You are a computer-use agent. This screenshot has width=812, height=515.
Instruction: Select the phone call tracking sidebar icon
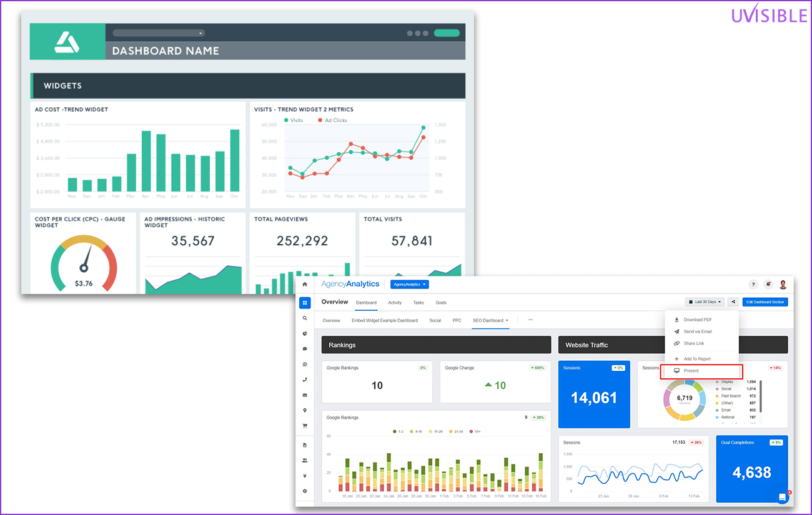pyautogui.click(x=305, y=380)
